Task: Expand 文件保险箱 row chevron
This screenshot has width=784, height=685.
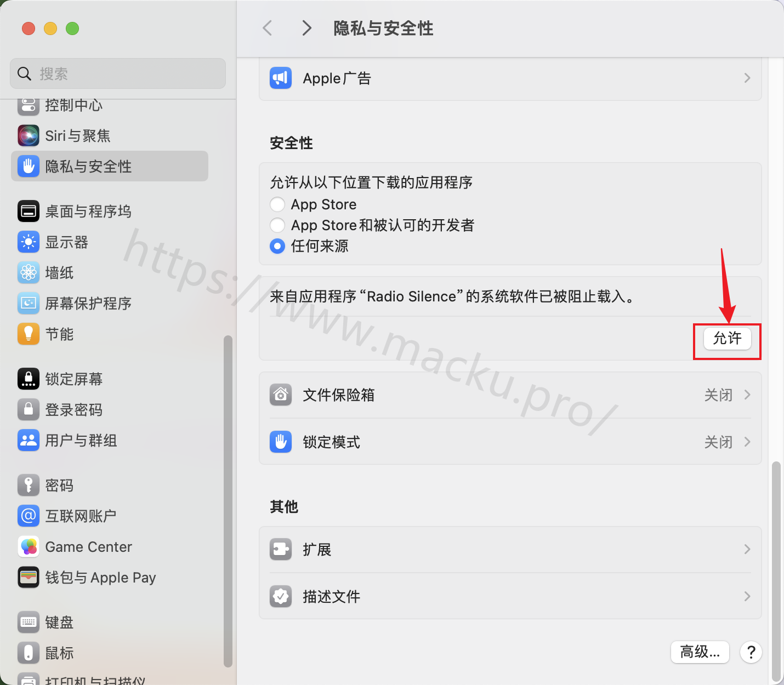Action: [x=747, y=395]
